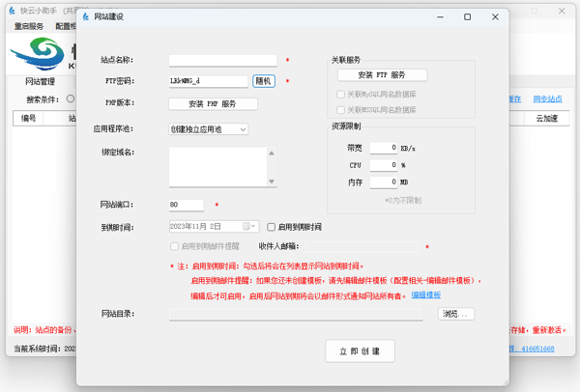The width and height of the screenshot is (580, 392).
Task: Toggle 关联MySQL同名数据库 checkbox
Action: (340, 95)
